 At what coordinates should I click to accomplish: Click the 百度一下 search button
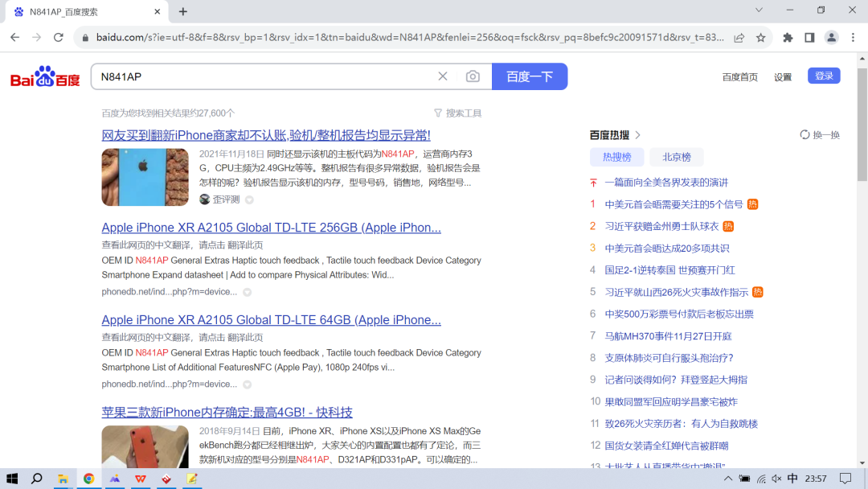(x=529, y=76)
